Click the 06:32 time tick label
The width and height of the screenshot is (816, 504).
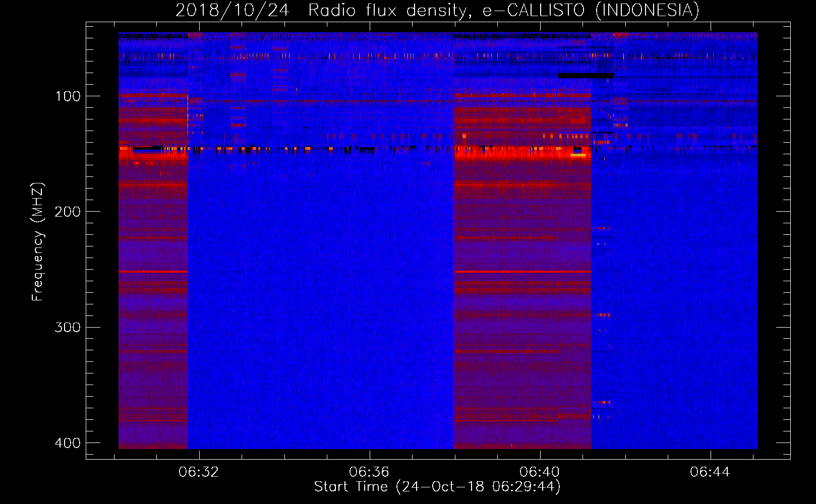199,472
